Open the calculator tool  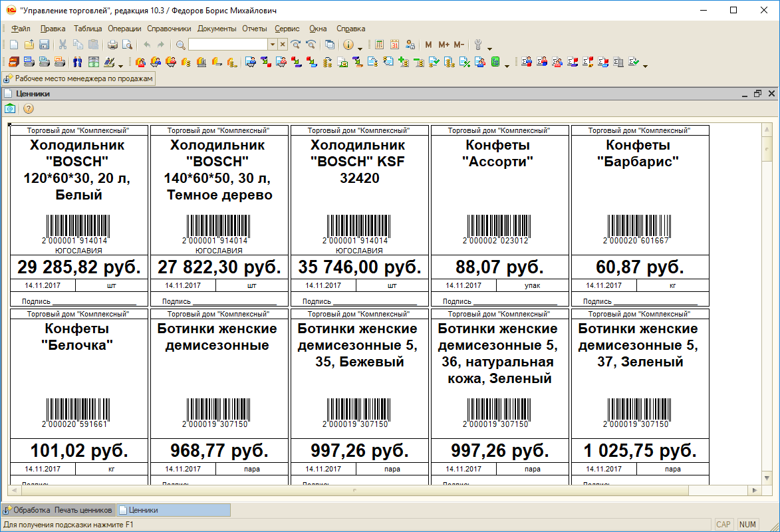[x=380, y=45]
